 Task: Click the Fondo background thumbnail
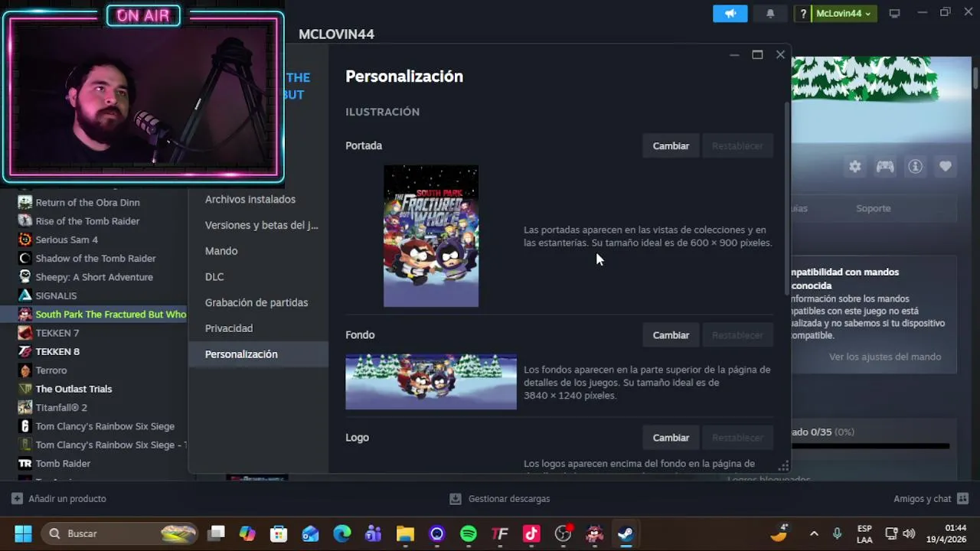[x=431, y=382]
